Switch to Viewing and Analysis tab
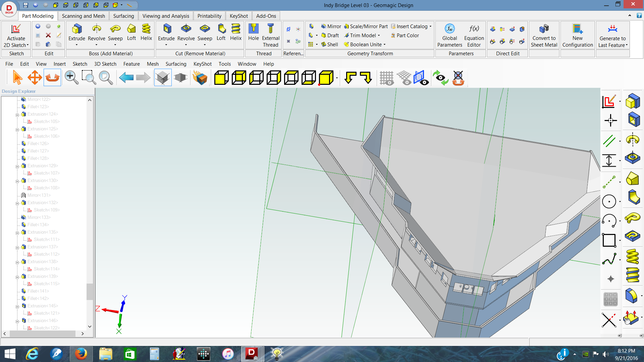644x362 pixels. [166, 16]
